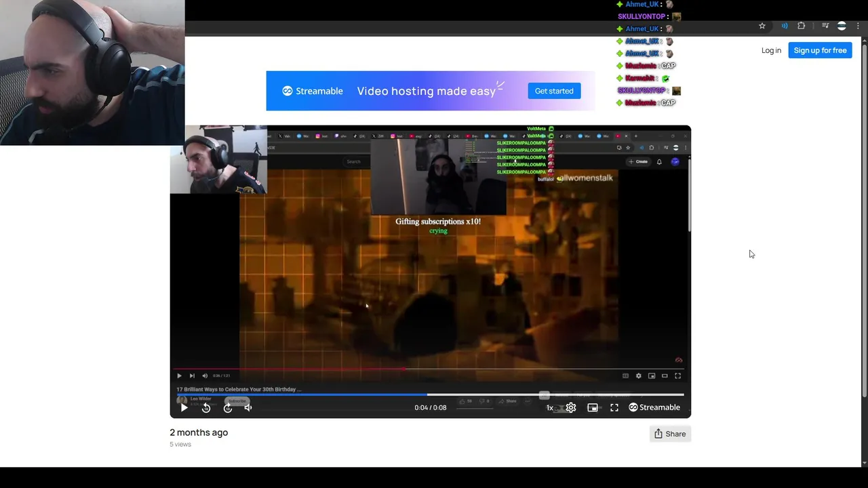Click the Share button below video
Image resolution: width=868 pixels, height=488 pixels.
click(x=670, y=434)
